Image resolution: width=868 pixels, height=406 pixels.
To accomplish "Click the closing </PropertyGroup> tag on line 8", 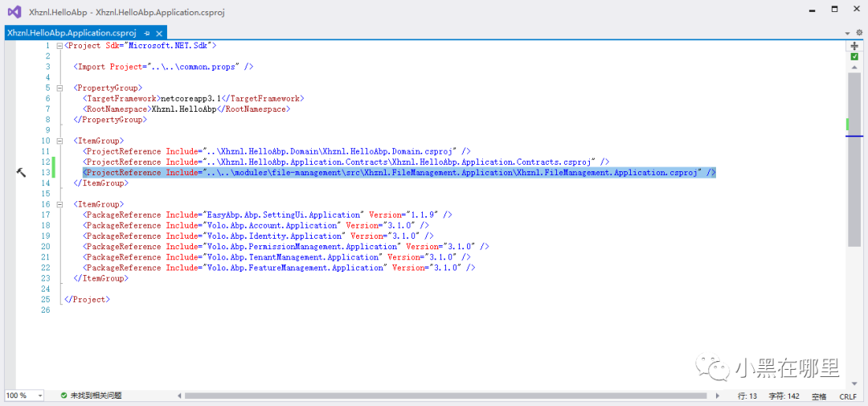I will pyautogui.click(x=110, y=120).
